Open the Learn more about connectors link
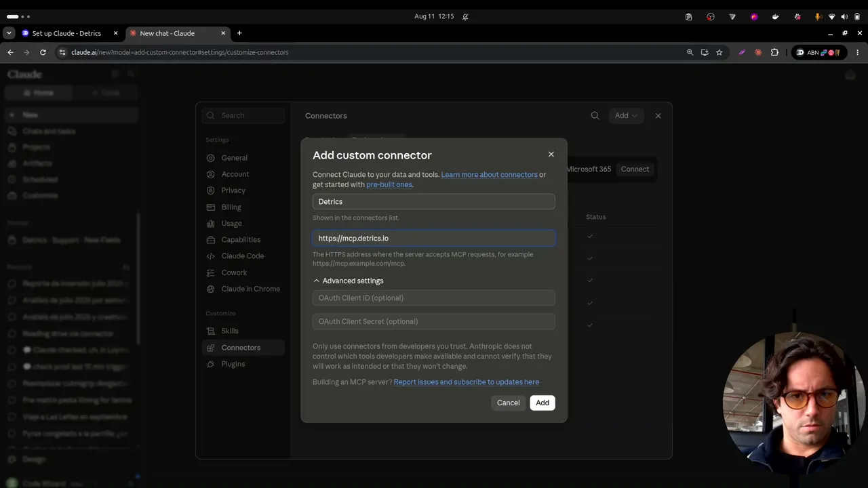The height and width of the screenshot is (488, 868). (x=489, y=174)
